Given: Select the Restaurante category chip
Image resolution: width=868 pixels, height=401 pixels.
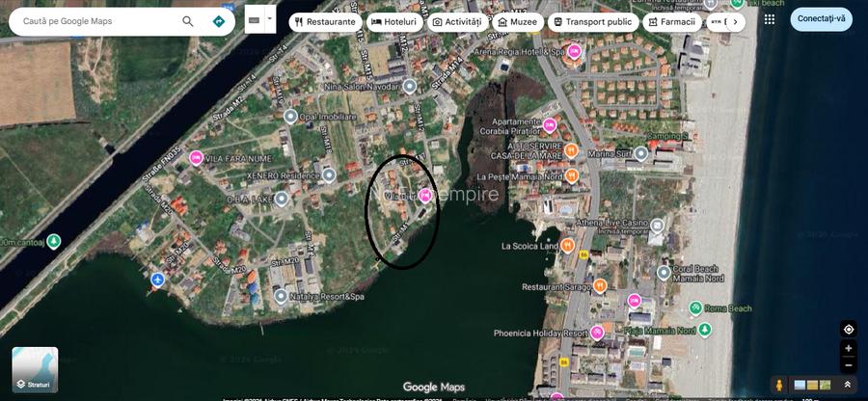Looking at the screenshot, I should pyautogui.click(x=325, y=21).
